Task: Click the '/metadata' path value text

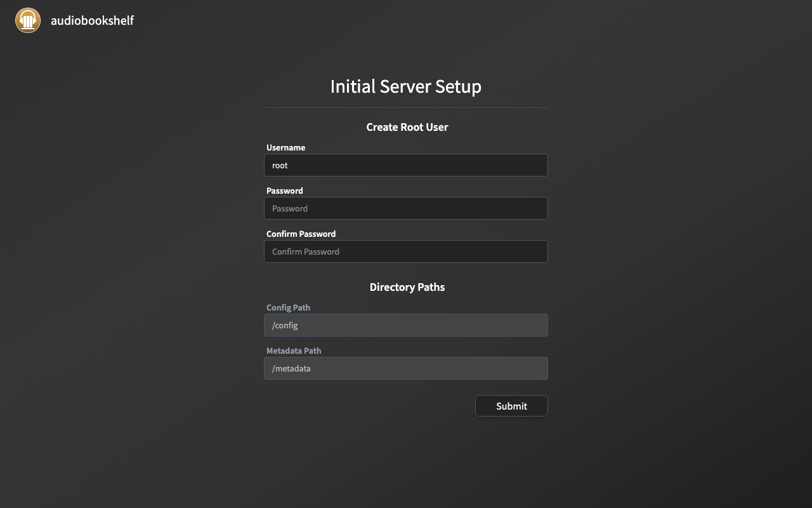Action: click(291, 368)
